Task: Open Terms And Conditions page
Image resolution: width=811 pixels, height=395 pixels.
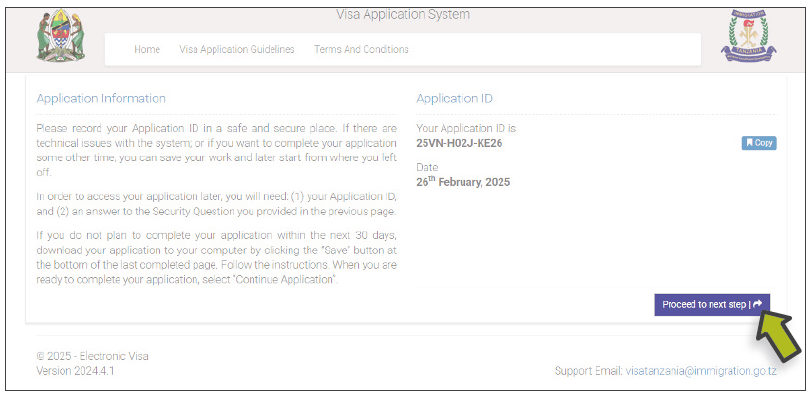Action: coord(361,49)
